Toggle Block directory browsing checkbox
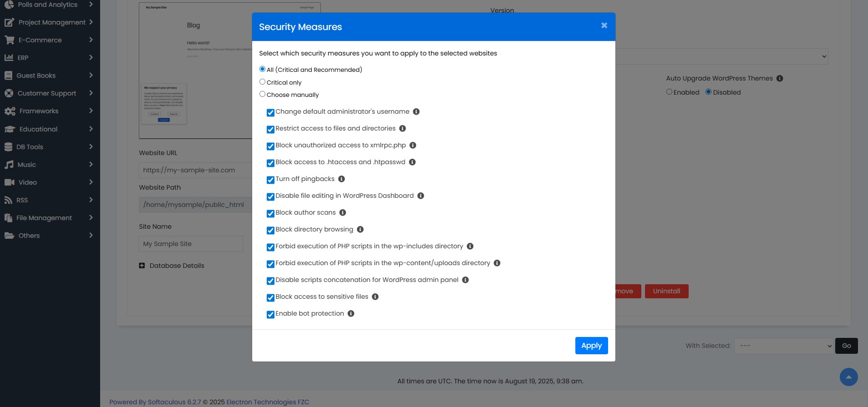The width and height of the screenshot is (868, 407). [x=270, y=230]
